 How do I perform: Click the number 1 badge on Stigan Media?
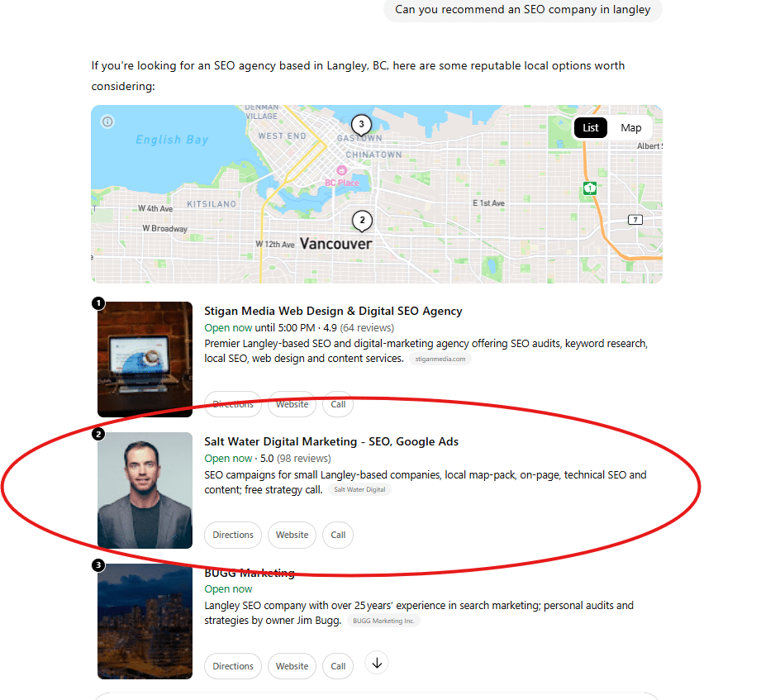[x=98, y=303]
